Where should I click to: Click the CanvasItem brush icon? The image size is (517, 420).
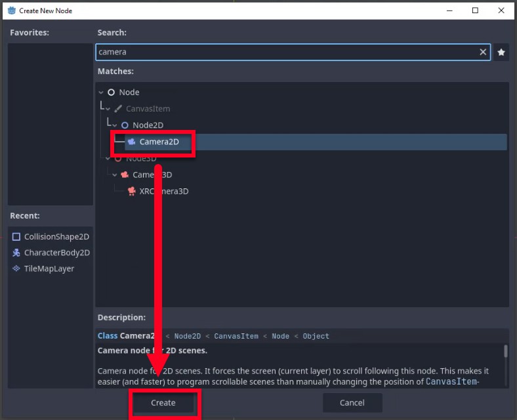(x=117, y=109)
